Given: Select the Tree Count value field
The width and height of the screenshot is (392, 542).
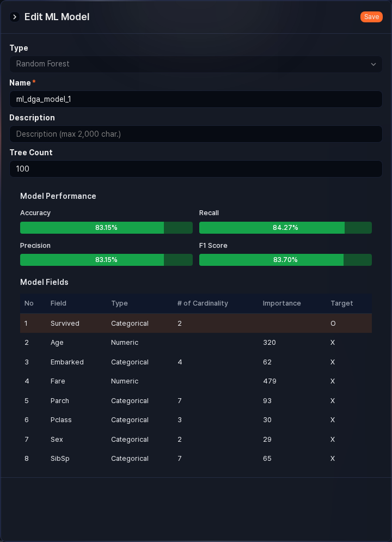Looking at the screenshot, I should click(x=196, y=169).
